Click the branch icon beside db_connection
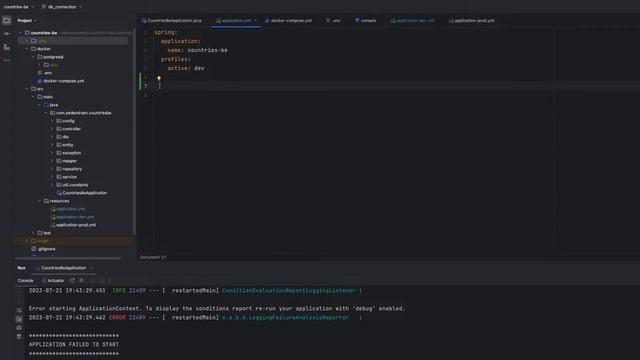Viewport: 640px width, 360px height. coord(44,7)
